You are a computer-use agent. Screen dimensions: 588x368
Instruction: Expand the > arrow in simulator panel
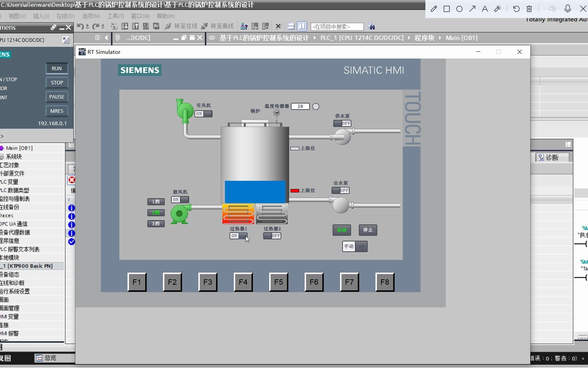pos(2,136)
